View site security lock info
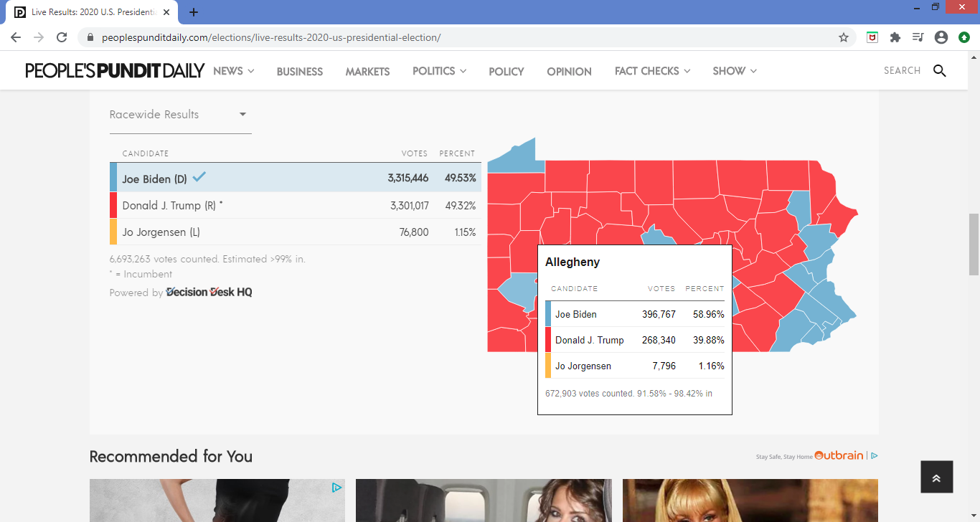 click(90, 37)
